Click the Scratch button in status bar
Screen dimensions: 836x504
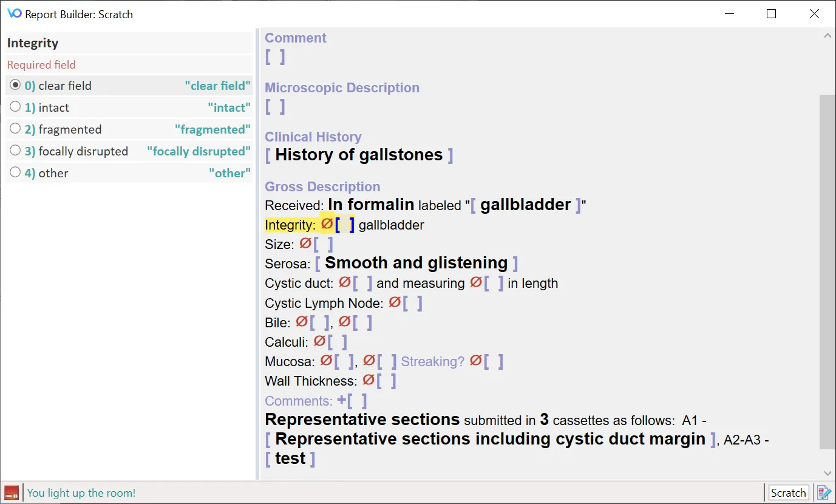click(789, 492)
